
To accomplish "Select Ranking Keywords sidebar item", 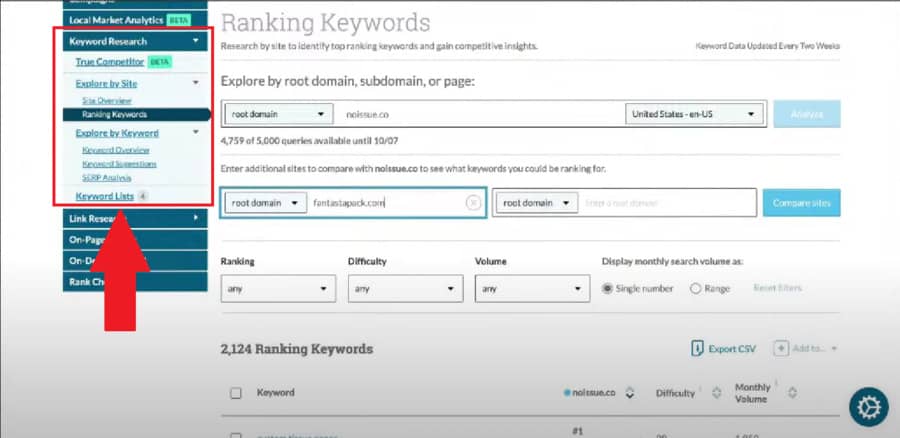I will pos(135,114).
